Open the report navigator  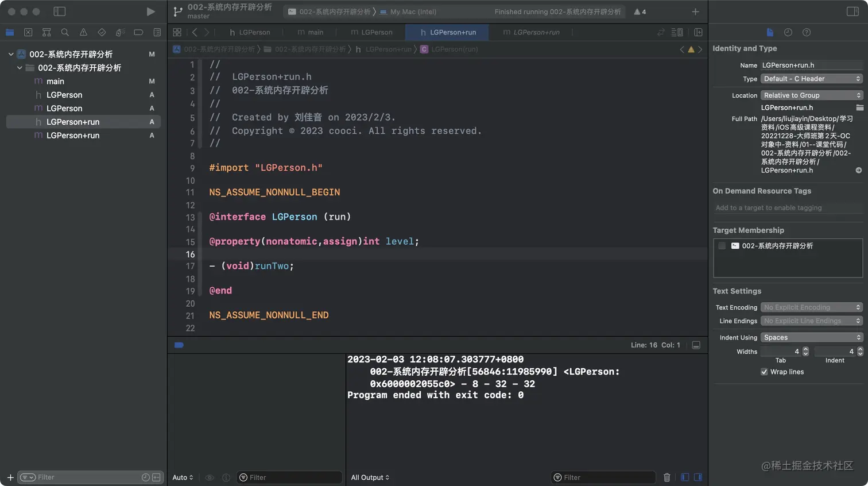157,32
